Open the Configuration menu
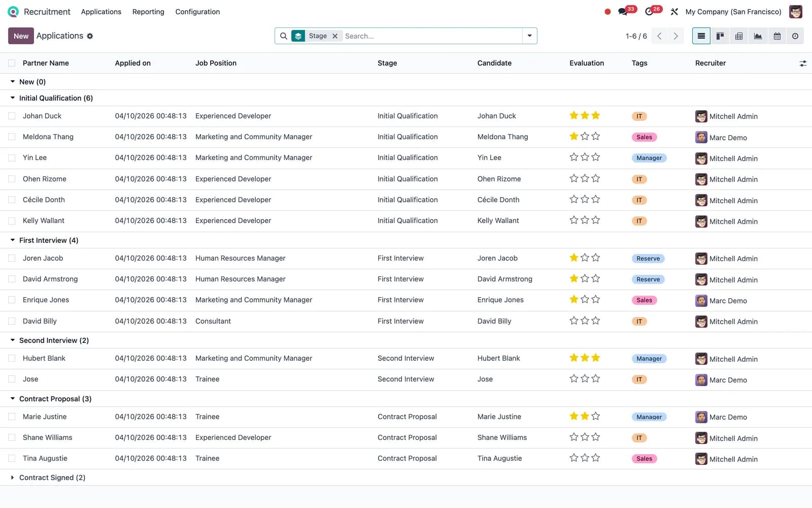This screenshot has height=508, width=812. [x=197, y=12]
